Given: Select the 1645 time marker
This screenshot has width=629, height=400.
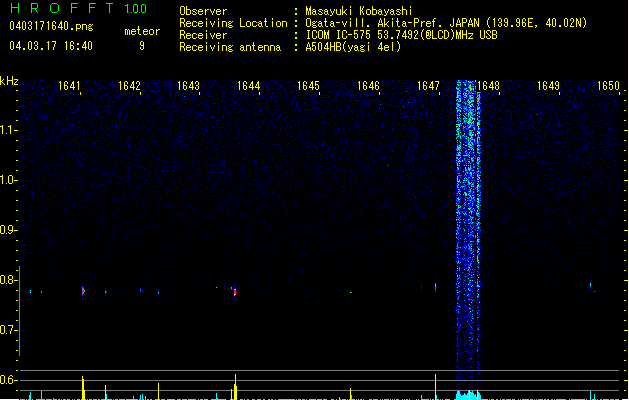Looking at the screenshot, I should click(x=308, y=86).
